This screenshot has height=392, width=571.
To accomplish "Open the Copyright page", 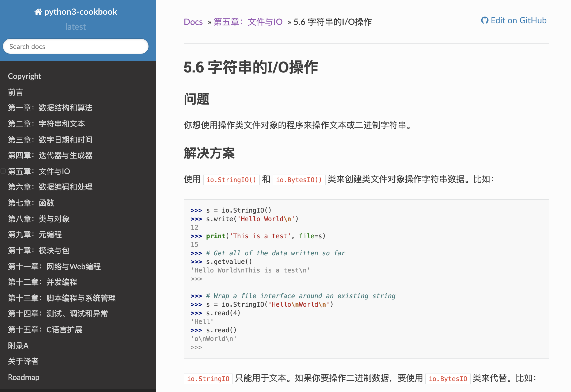I will (x=25, y=76).
